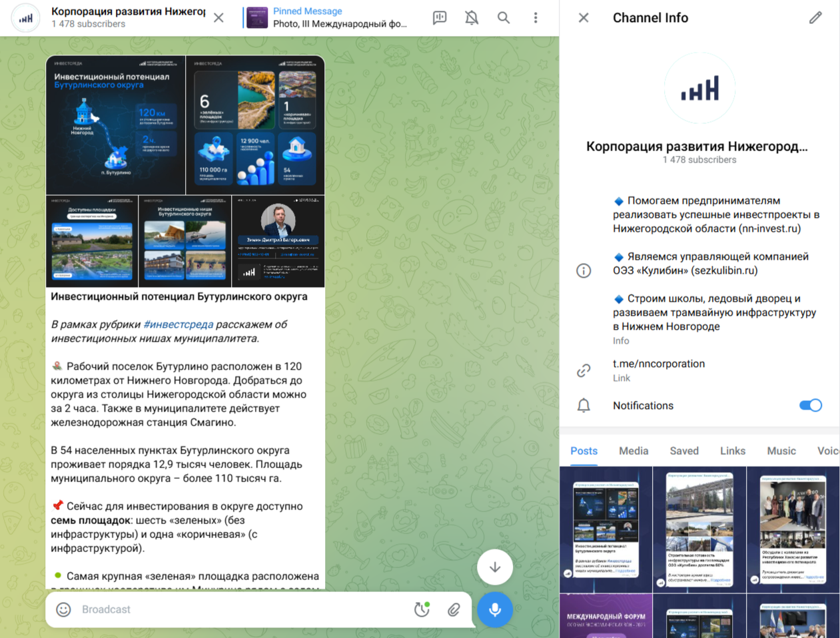This screenshot has height=638, width=840.
Task: Toggle the Notifications switch off
Action: pyautogui.click(x=810, y=406)
